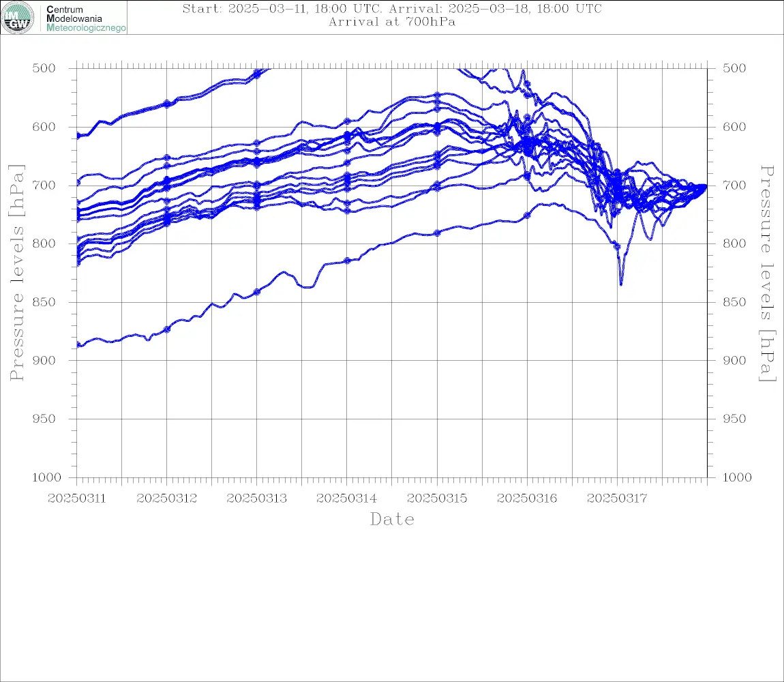The height and width of the screenshot is (682, 784).
Task: Click the trajectory convergence point at 700 hPa arrival
Action: tap(706, 186)
